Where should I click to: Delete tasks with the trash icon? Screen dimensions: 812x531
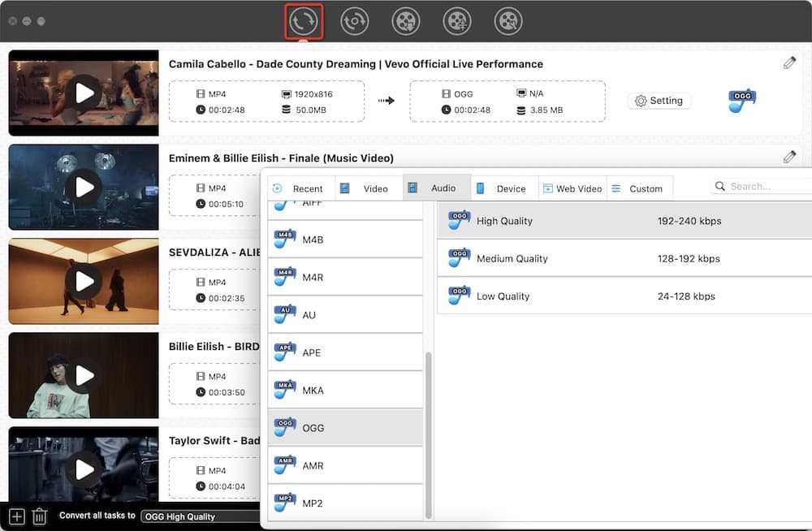39,516
